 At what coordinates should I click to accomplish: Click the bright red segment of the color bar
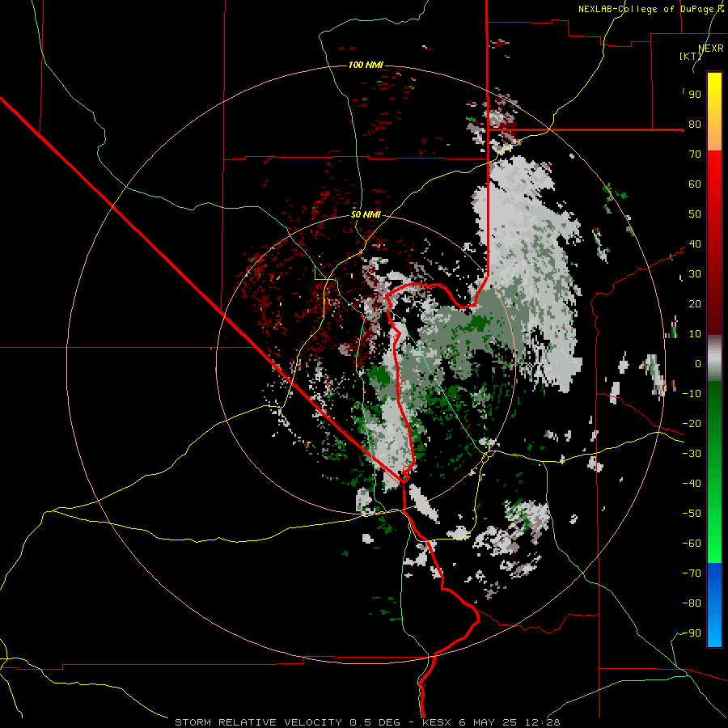pyautogui.click(x=714, y=170)
